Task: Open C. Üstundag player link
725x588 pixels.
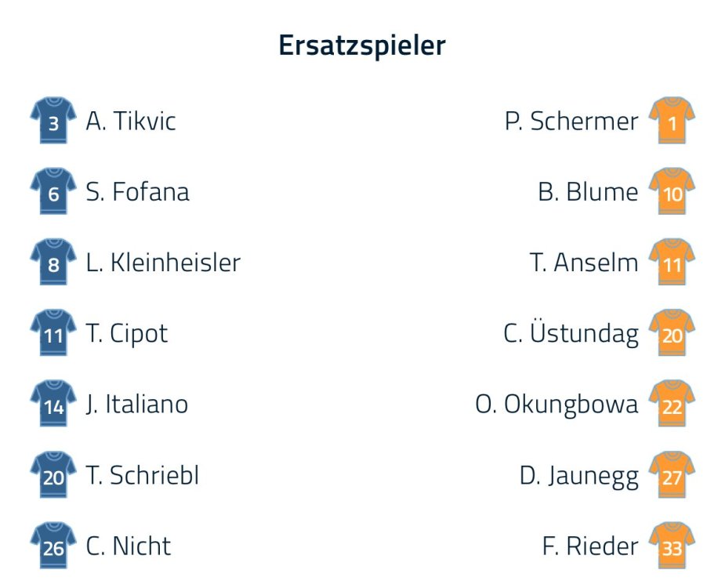Action: (571, 334)
